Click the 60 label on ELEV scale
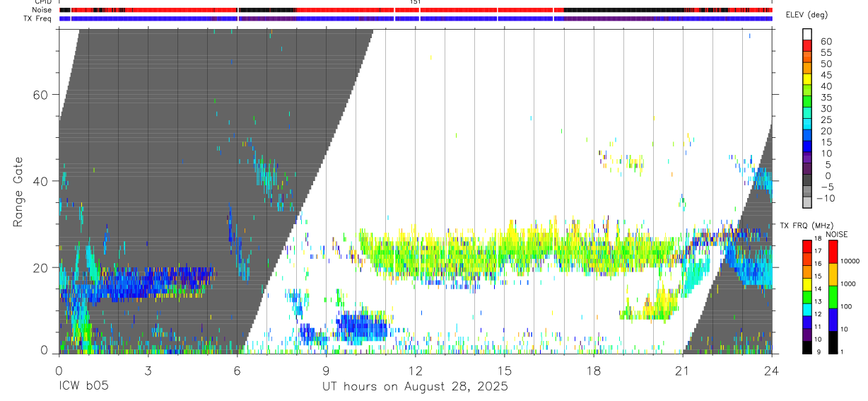The width and height of the screenshot is (868, 401). (x=826, y=41)
